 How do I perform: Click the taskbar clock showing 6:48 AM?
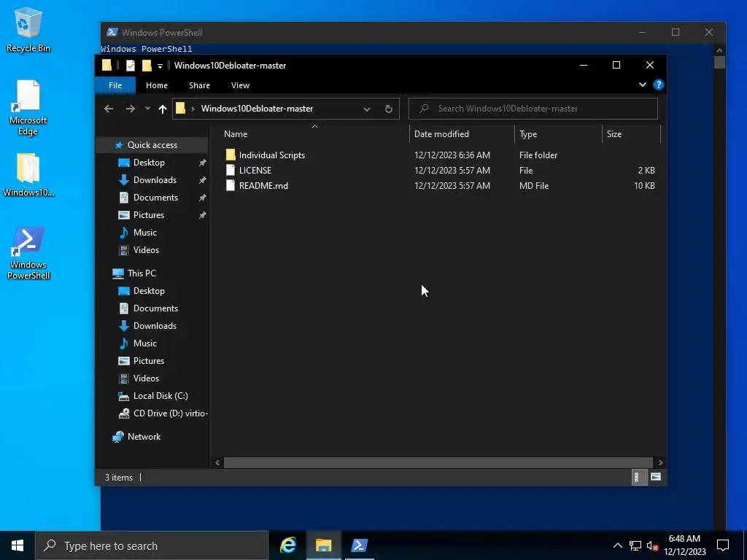coord(684,545)
